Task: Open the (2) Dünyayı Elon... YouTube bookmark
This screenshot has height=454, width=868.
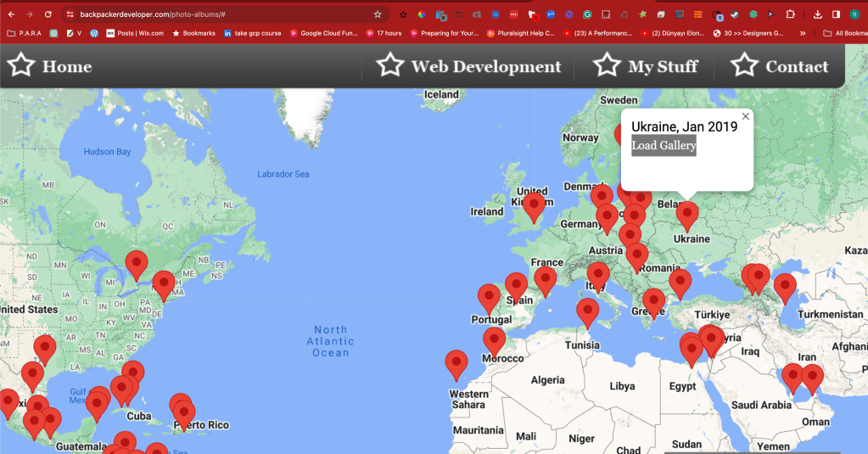Action: pyautogui.click(x=673, y=33)
